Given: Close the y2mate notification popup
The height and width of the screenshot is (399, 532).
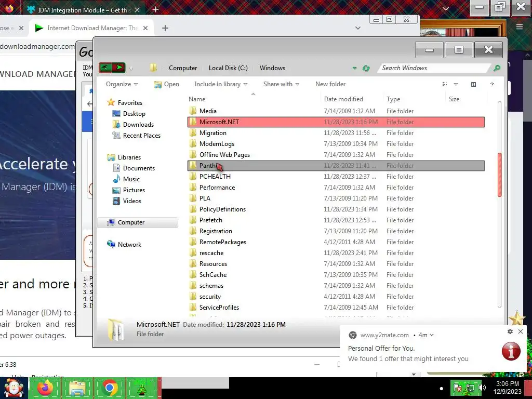Looking at the screenshot, I should tap(521, 331).
